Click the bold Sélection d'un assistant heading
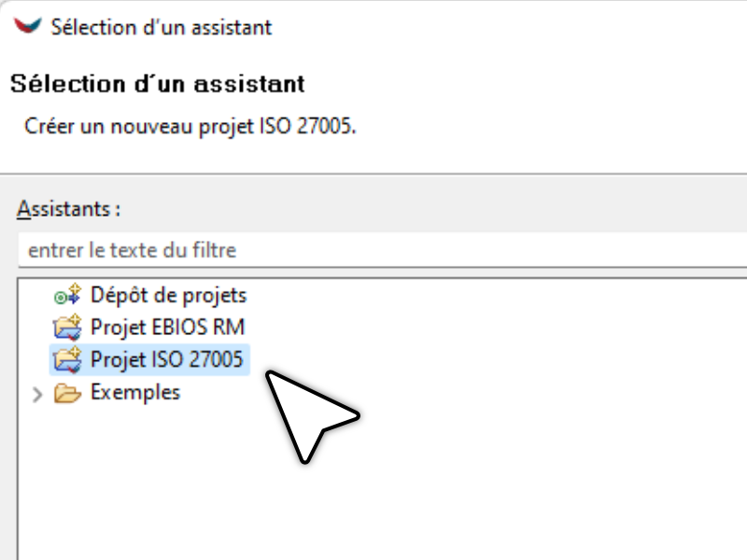 pyautogui.click(x=157, y=84)
